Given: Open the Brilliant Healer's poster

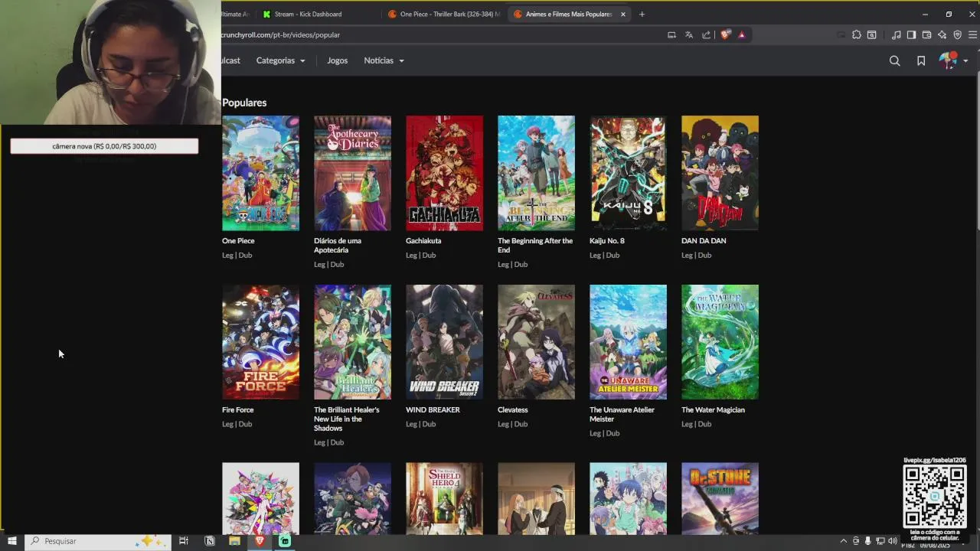Looking at the screenshot, I should pyautogui.click(x=352, y=342).
